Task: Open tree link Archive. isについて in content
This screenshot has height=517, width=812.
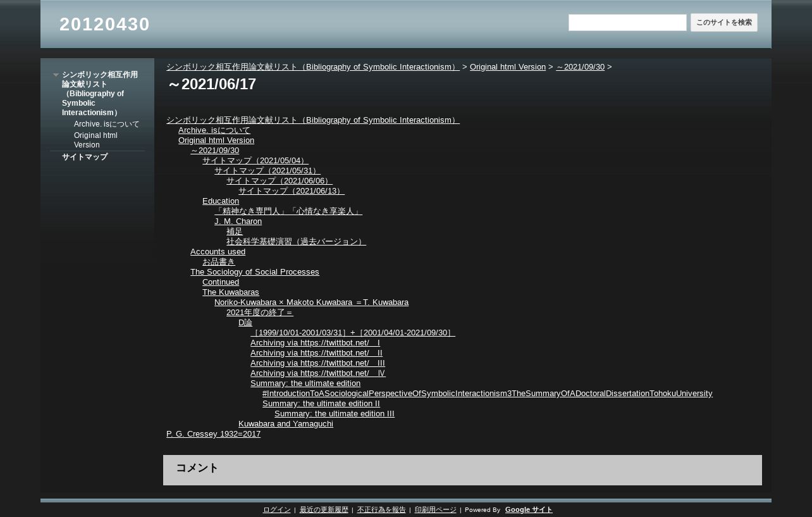Action: tap(214, 130)
